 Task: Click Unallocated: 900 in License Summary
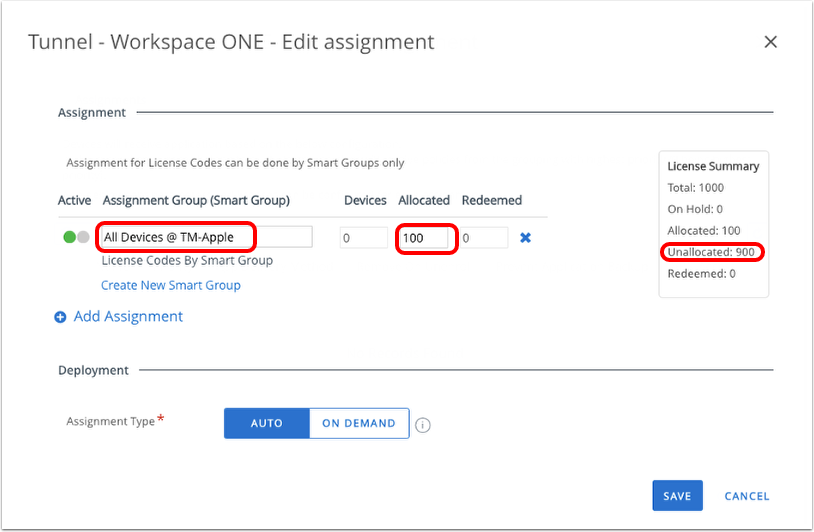712,252
